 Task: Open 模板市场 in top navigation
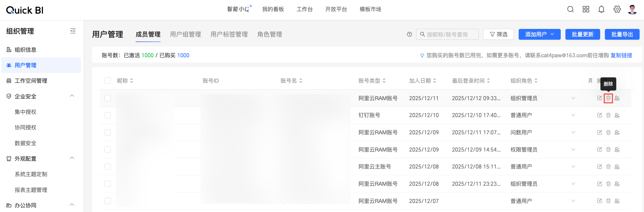[x=370, y=9]
